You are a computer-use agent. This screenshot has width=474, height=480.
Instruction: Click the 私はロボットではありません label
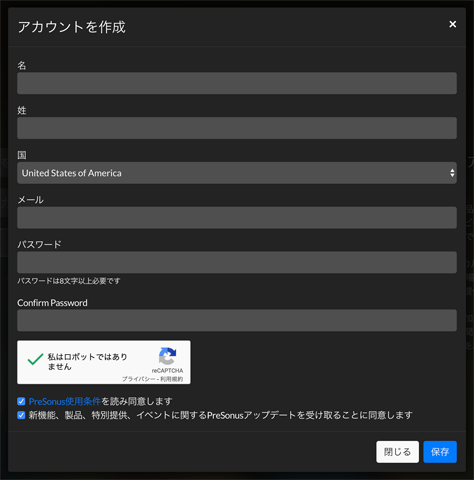pos(87,362)
